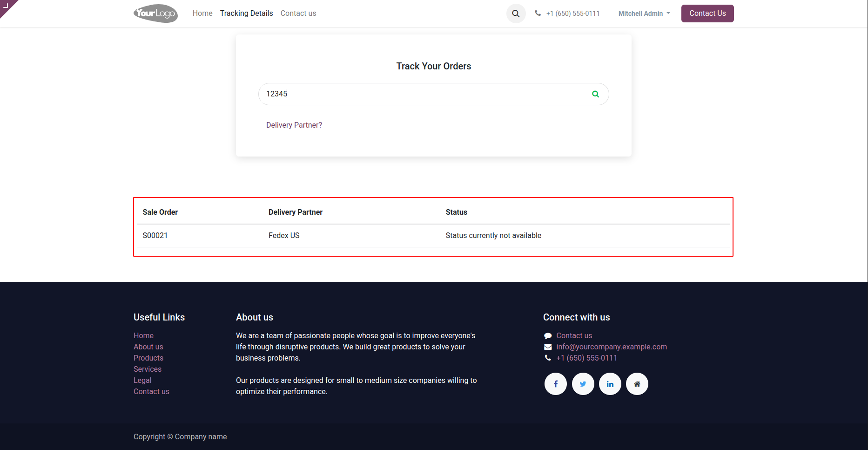Screen dimensions: 868x450
Task: Click the info@yourcompany.example.com email link
Action: (x=612, y=347)
